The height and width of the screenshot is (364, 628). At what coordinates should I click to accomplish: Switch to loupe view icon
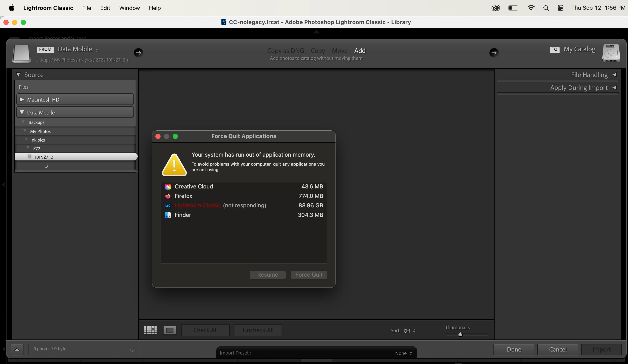coord(170,330)
